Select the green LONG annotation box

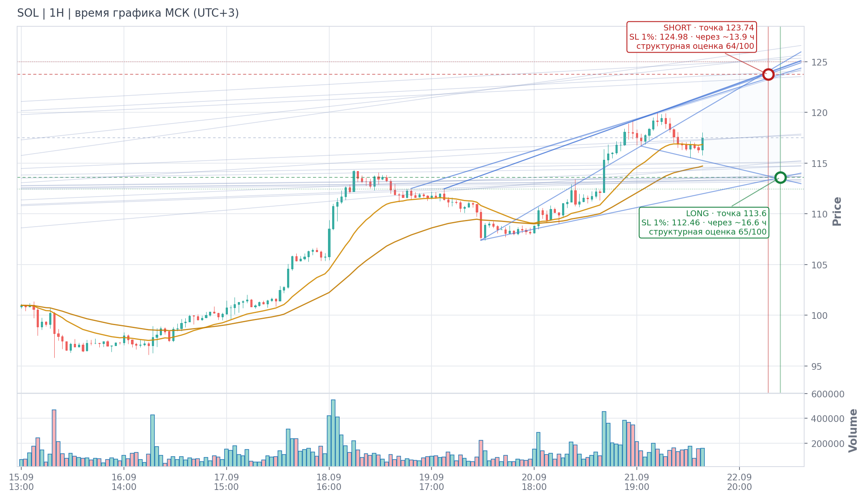point(704,222)
